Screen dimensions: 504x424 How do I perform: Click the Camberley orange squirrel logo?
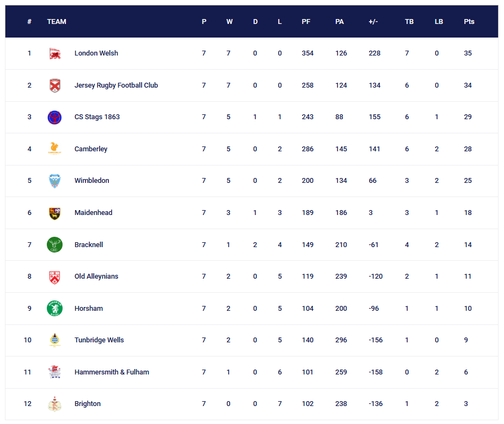54,149
